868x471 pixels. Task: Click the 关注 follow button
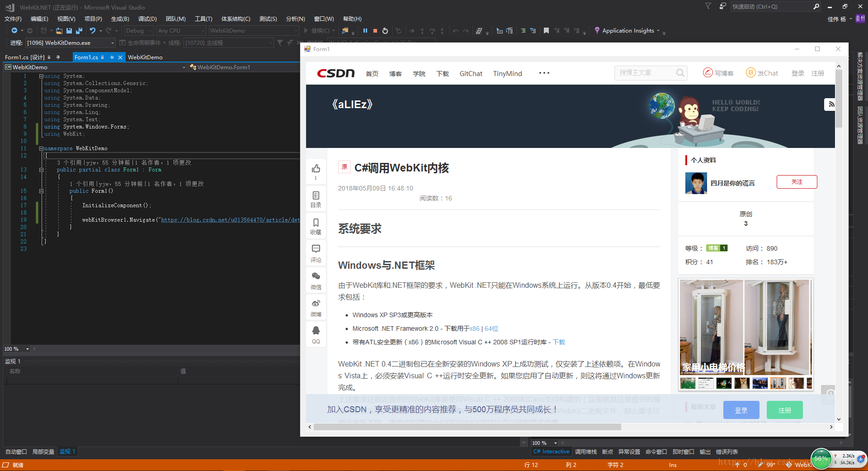(797, 182)
